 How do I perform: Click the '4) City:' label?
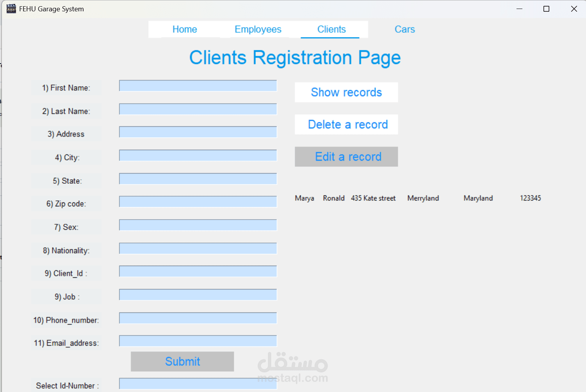tap(66, 158)
